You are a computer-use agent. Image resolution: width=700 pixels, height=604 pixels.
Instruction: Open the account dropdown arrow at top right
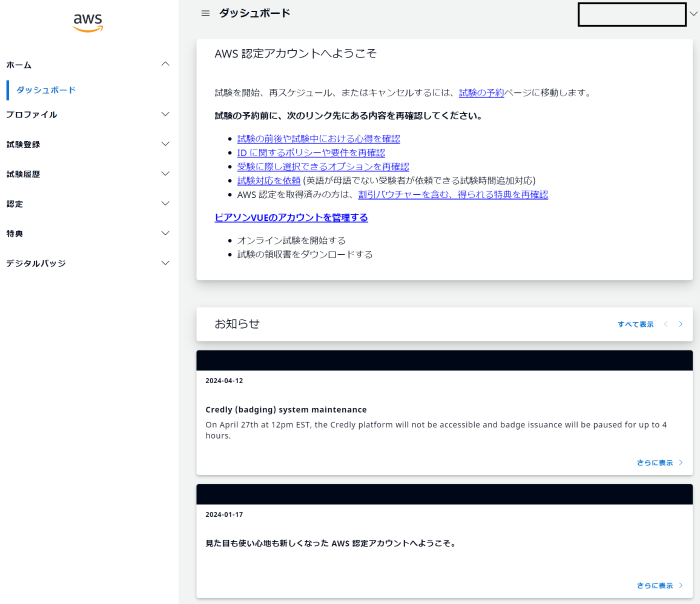coord(693,14)
